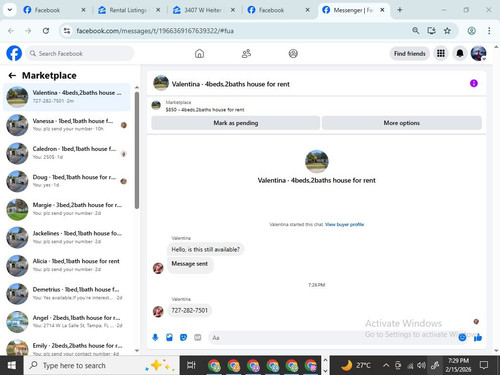
Task: Attach a file with the photo icon
Action: point(169,338)
